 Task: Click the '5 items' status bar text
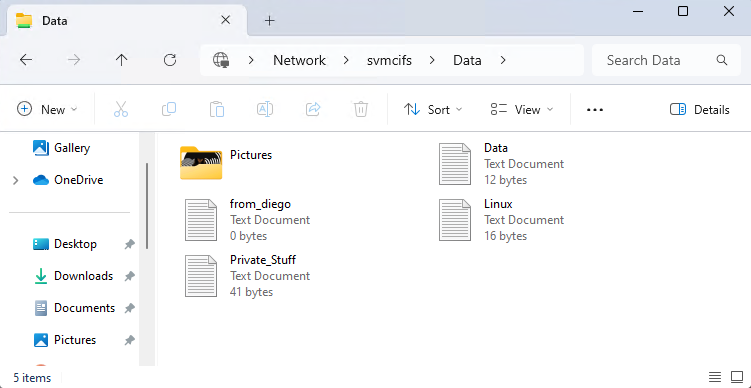coord(32,377)
